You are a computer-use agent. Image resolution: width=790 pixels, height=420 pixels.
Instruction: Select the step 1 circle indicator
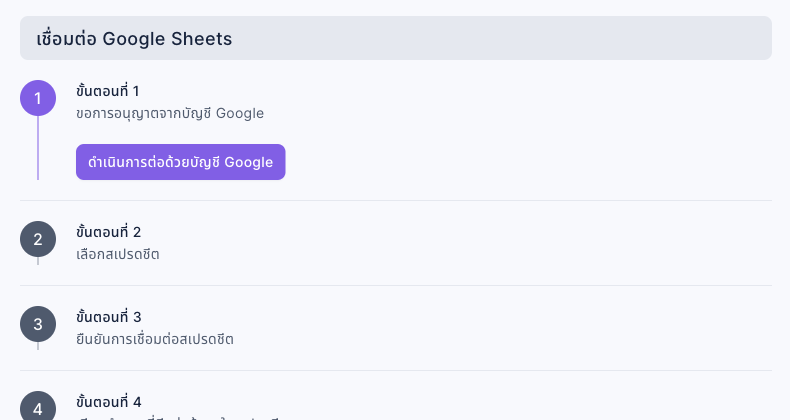(38, 98)
